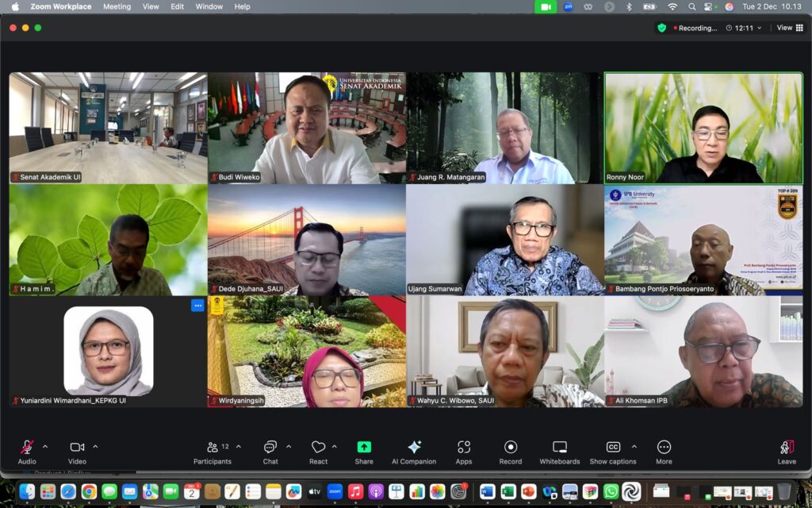Screen dimensions: 812x508
Task: Toggle camera with Video button
Action: point(77,448)
